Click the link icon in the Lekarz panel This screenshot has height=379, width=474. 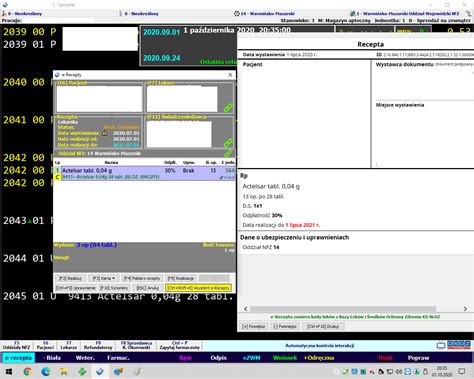[x=228, y=107]
